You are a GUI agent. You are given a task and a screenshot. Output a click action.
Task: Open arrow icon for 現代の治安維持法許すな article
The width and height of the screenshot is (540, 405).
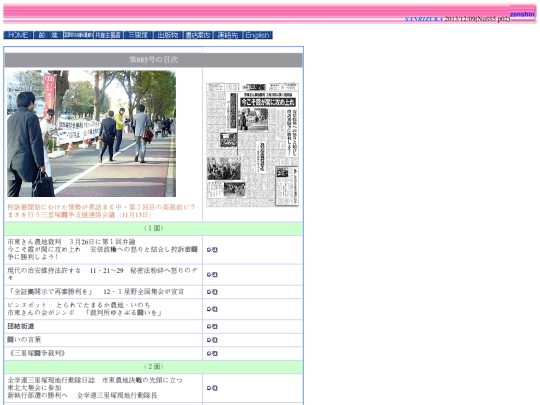click(x=212, y=274)
